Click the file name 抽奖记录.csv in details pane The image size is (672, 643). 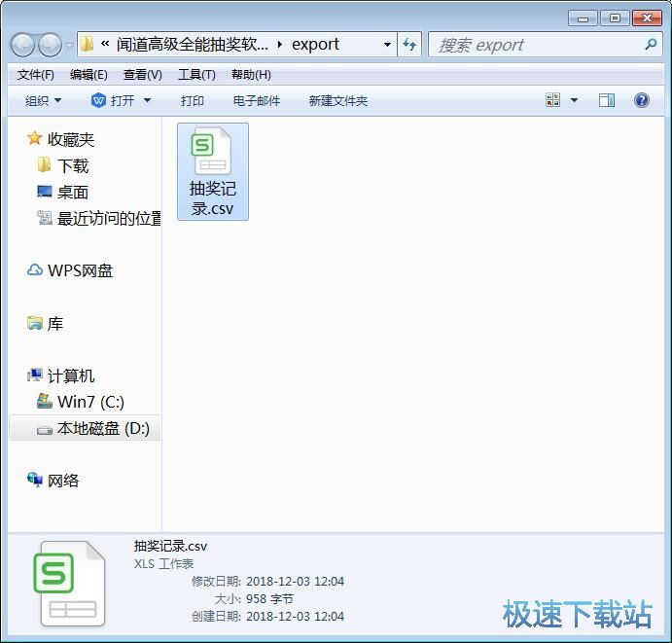(x=170, y=546)
